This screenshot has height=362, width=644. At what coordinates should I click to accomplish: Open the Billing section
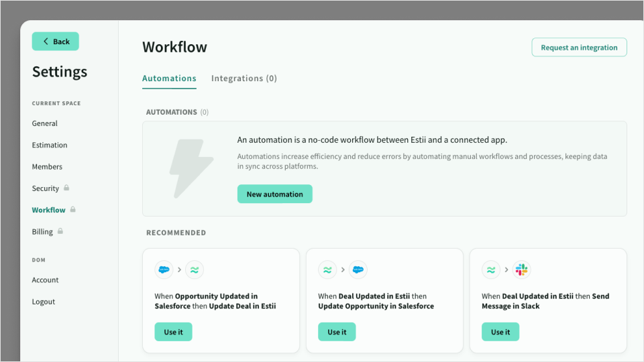(42, 231)
